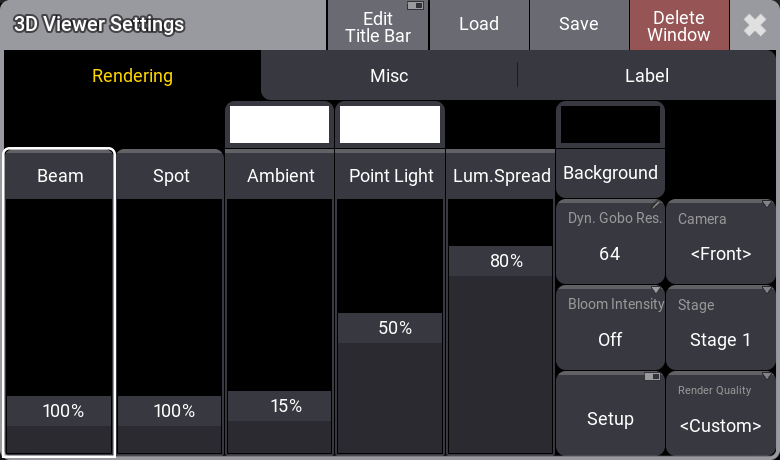Click the black Background color swatch

click(610, 124)
